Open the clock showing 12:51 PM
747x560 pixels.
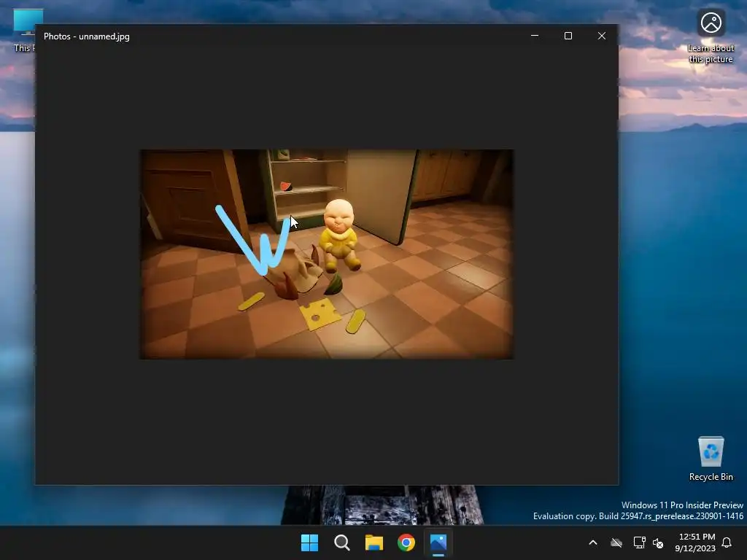pos(695,542)
